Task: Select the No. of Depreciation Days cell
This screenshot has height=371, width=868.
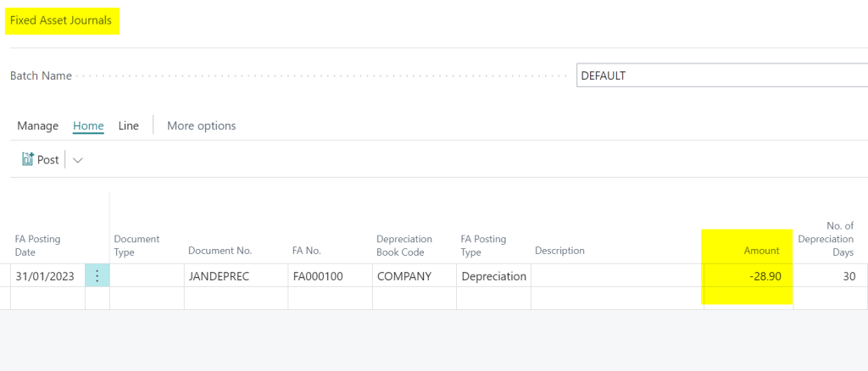Action: [x=831, y=275]
